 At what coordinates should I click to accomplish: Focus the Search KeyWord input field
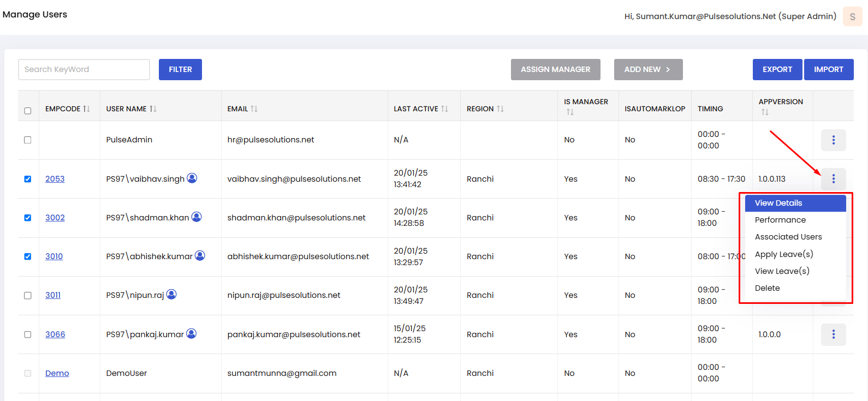coord(84,70)
